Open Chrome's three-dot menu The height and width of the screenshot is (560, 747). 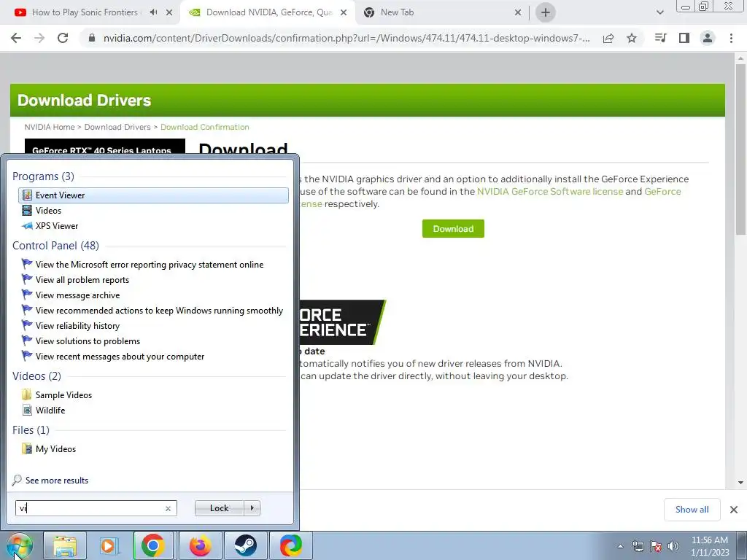click(731, 38)
